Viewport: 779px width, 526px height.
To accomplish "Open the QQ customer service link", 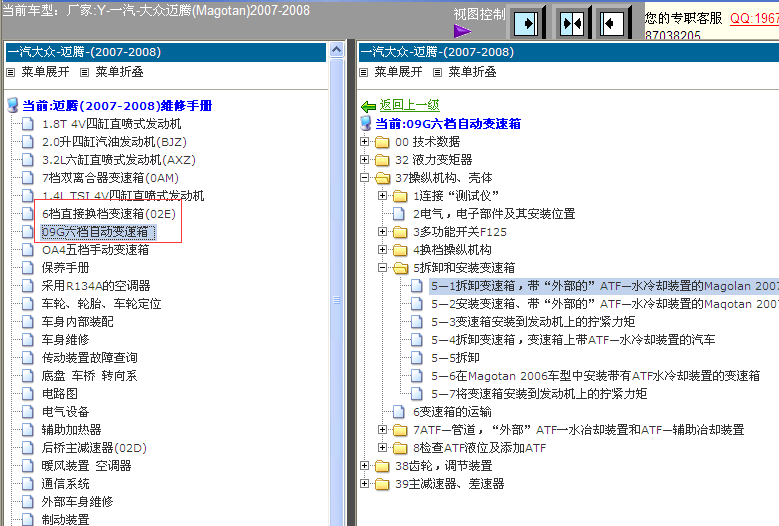I will 754,18.
